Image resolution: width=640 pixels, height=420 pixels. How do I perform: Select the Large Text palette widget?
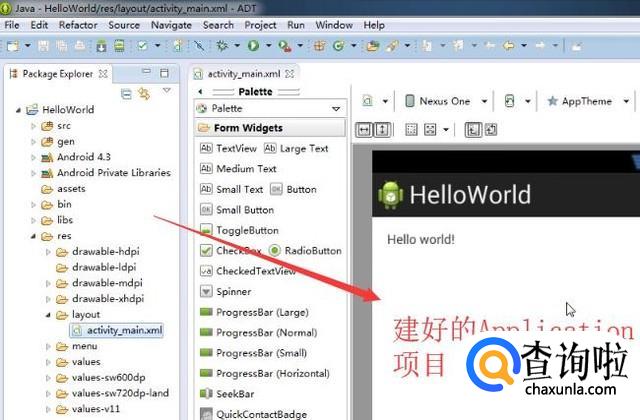pyautogui.click(x=296, y=148)
